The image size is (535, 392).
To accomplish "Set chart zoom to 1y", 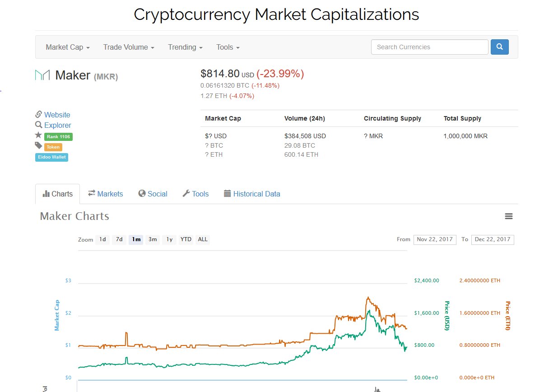I will [169, 239].
